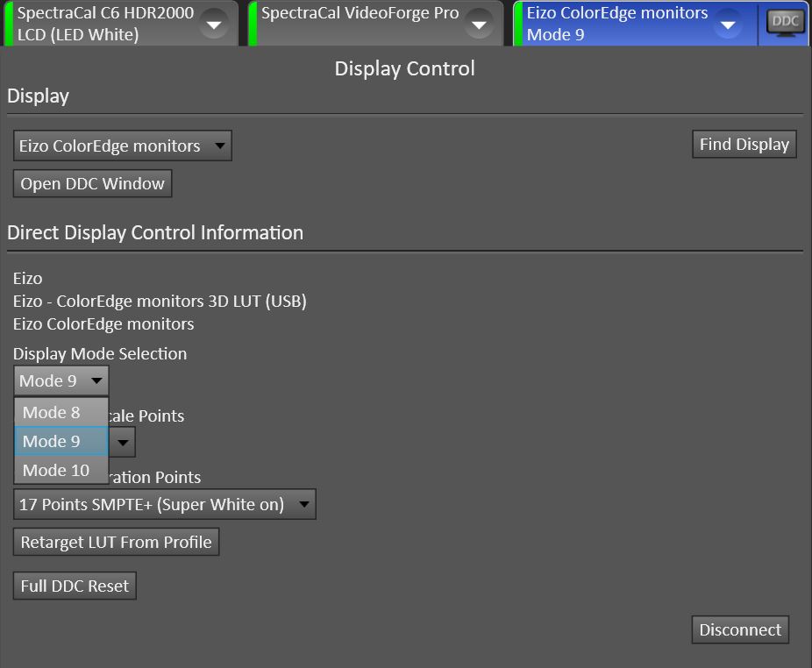Screen dimensions: 812x668
Task: Open the DDC monitor icon
Action: (x=785, y=24)
